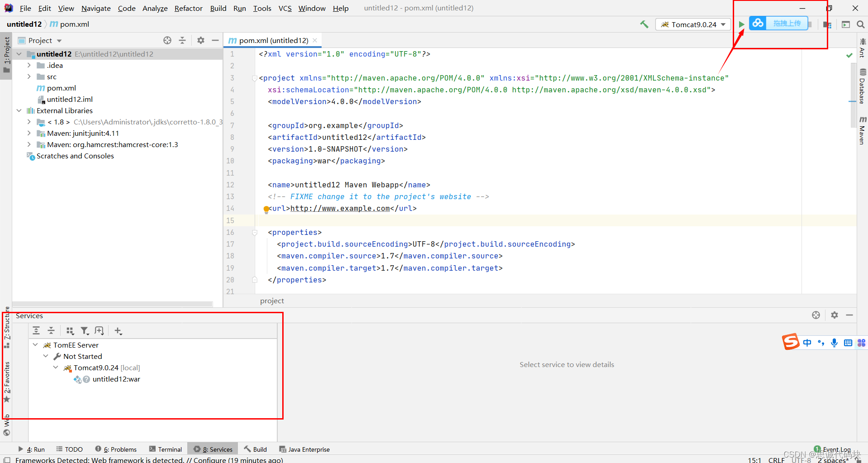
Task: Click the Add Service plus button
Action: (118, 331)
